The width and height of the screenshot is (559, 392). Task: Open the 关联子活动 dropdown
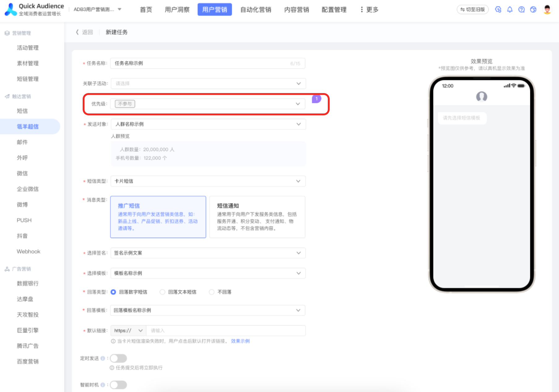coord(208,83)
